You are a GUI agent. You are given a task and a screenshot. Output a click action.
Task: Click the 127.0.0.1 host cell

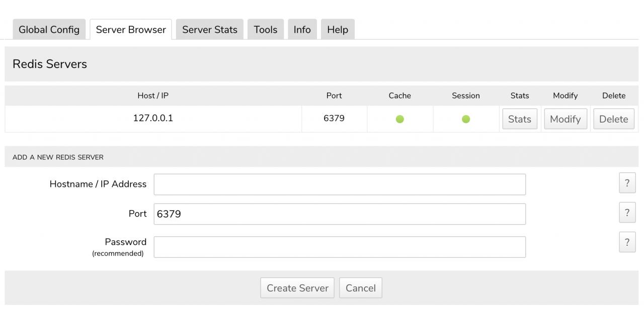(x=153, y=119)
